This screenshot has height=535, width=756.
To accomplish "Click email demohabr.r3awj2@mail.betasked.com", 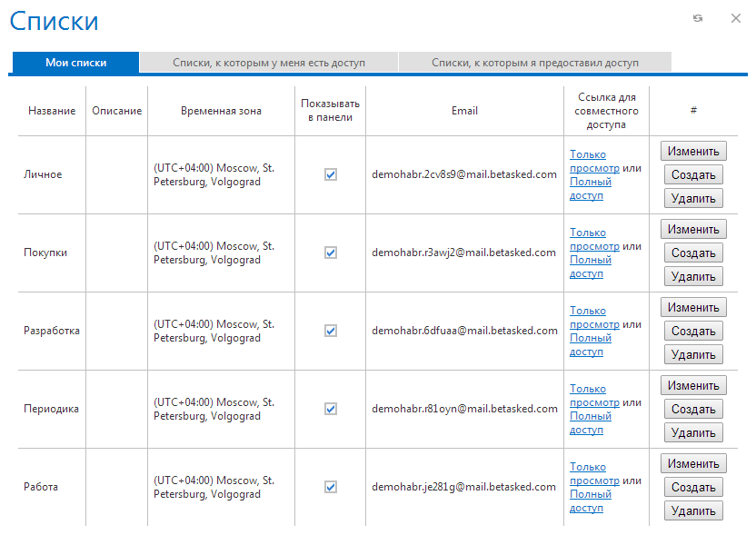I will pos(463,253).
